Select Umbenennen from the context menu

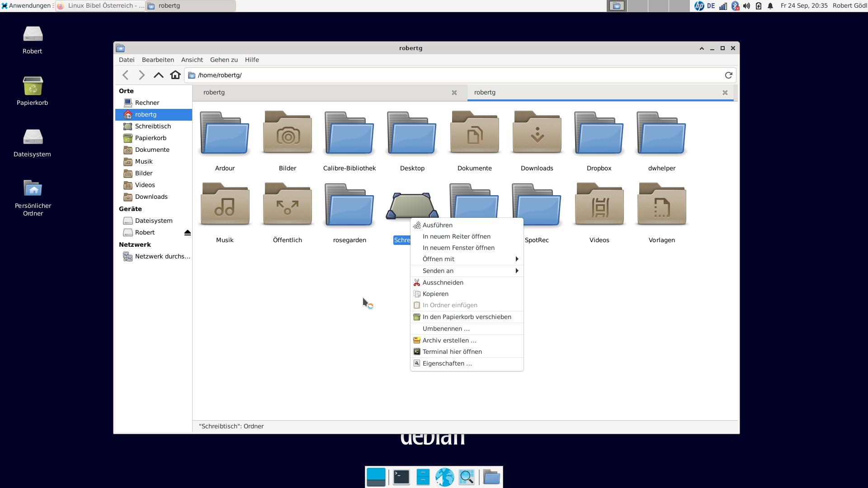coord(446,328)
